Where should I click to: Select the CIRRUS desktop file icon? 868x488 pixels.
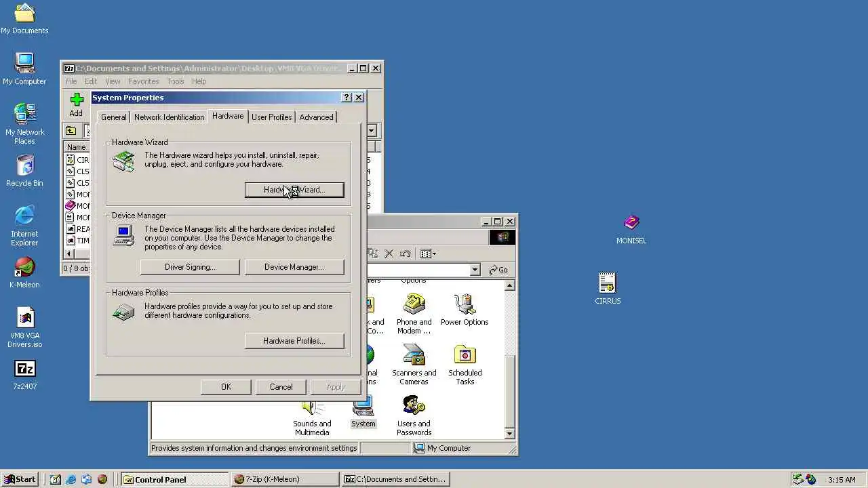coord(608,288)
